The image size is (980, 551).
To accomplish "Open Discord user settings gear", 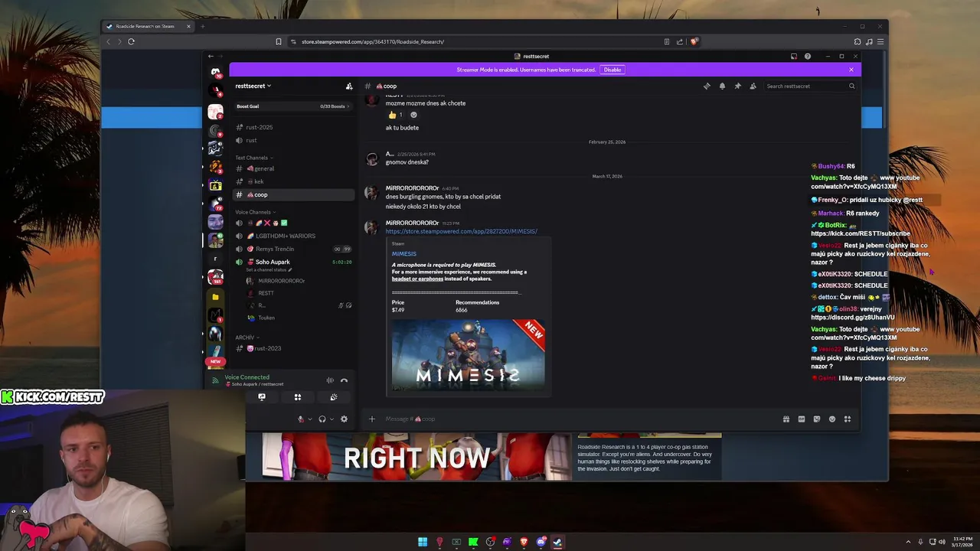I will coord(344,419).
